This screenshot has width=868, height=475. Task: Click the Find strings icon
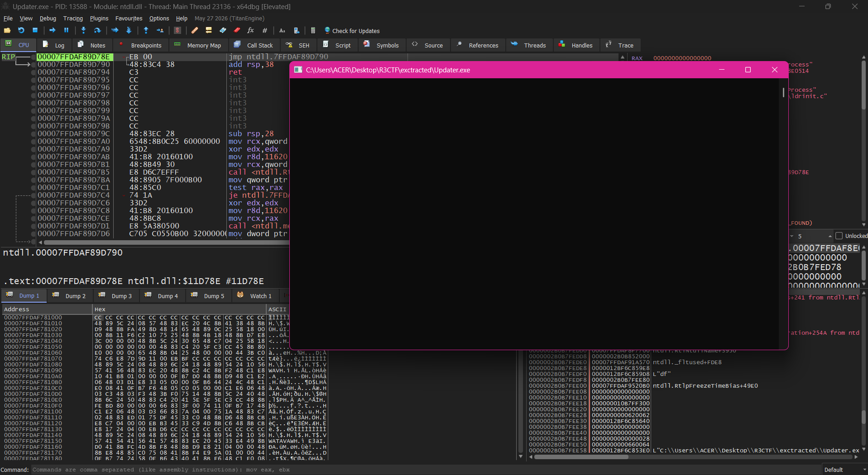tap(282, 30)
